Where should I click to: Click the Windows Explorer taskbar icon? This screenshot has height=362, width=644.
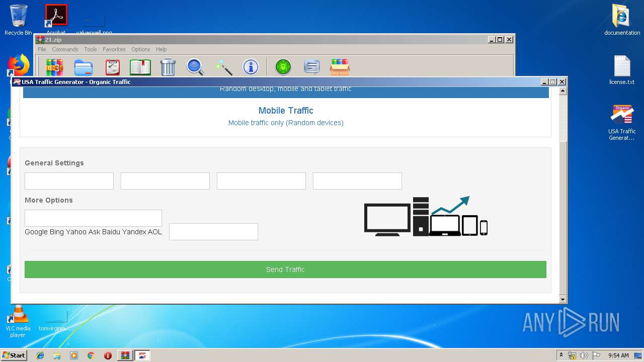pyautogui.click(x=57, y=355)
